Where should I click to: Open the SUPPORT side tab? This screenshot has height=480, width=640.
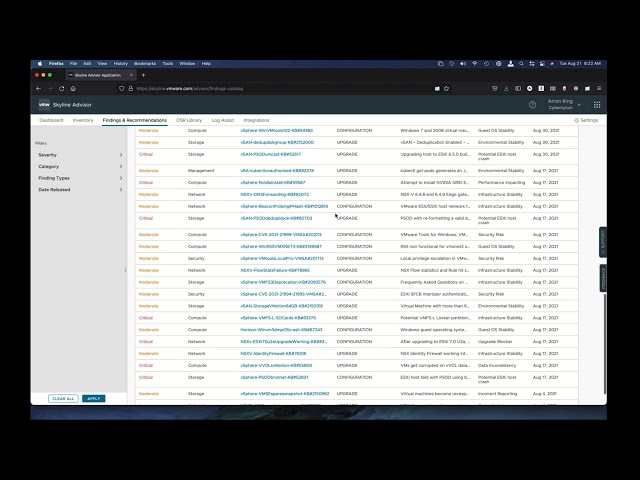(602, 242)
